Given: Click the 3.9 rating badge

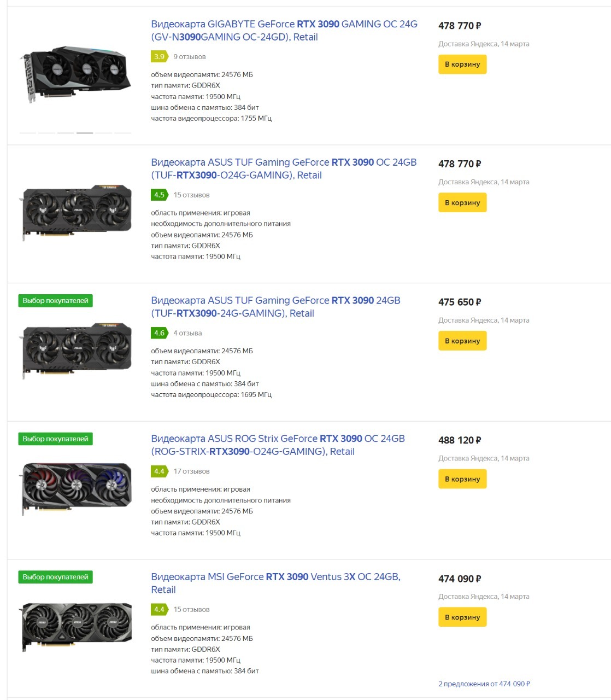Looking at the screenshot, I should (158, 57).
